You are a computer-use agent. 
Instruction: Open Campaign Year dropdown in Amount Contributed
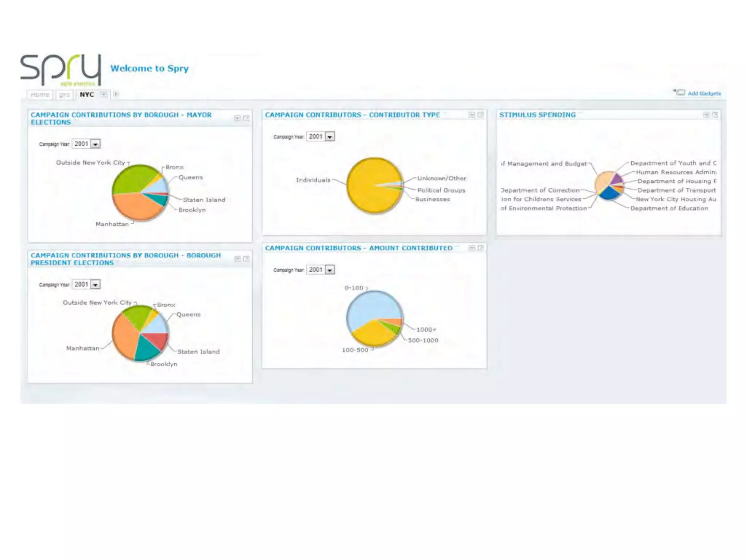coord(330,270)
